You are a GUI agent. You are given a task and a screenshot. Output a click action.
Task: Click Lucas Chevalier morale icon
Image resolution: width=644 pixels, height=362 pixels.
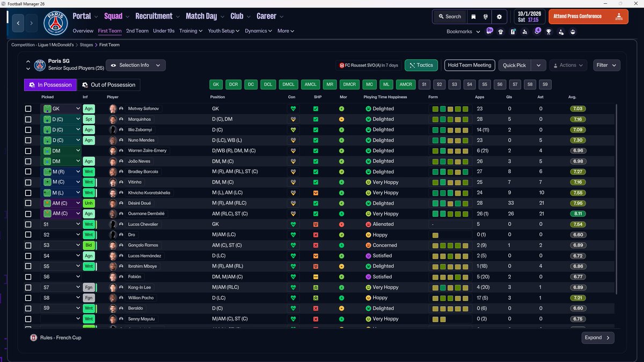coord(342,224)
